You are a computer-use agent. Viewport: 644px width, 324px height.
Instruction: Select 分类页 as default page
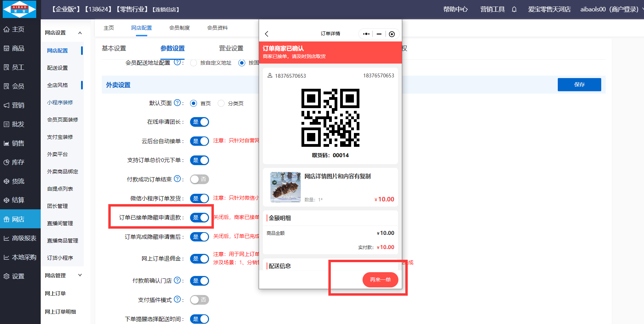(221, 103)
